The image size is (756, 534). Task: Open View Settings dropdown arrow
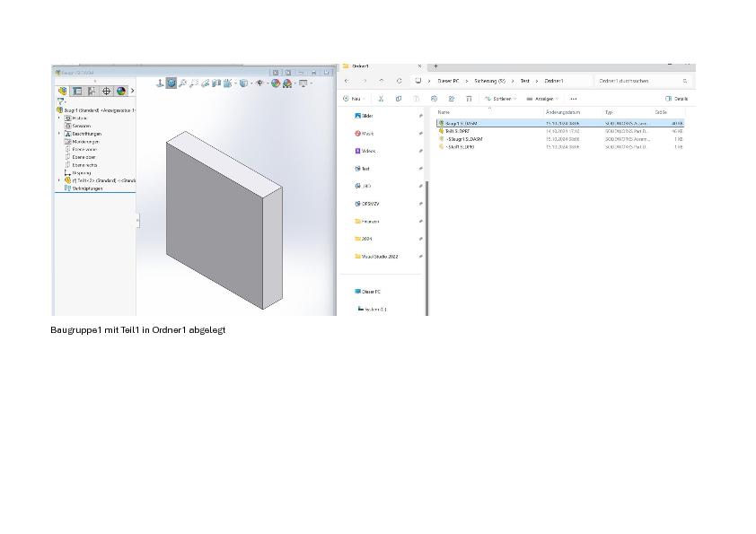[x=312, y=83]
